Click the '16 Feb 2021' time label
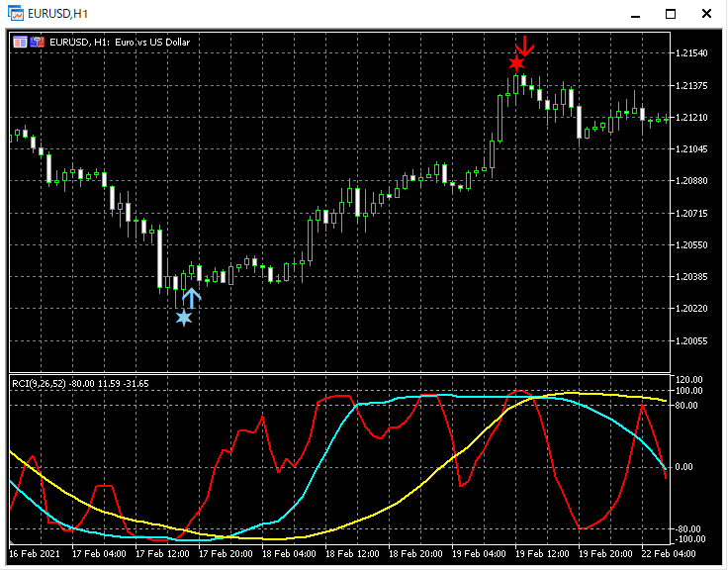This screenshot has width=728, height=570. pyautogui.click(x=35, y=554)
